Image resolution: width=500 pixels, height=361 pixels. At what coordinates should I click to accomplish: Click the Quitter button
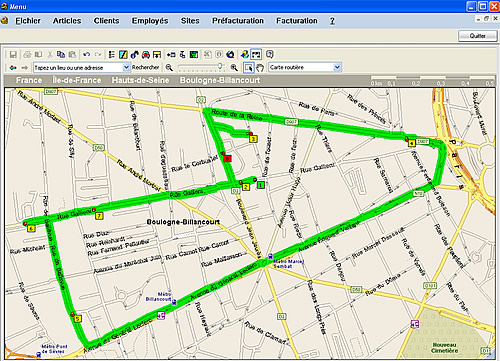tap(478, 36)
